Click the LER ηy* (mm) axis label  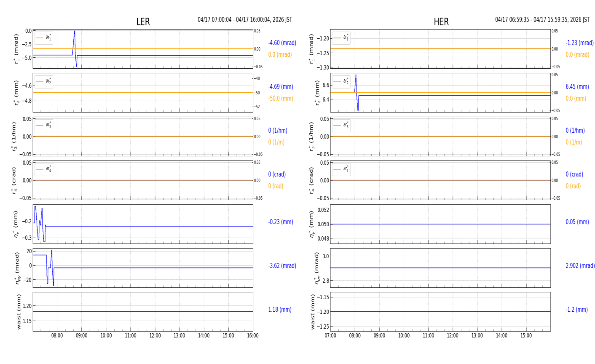click(x=16, y=224)
